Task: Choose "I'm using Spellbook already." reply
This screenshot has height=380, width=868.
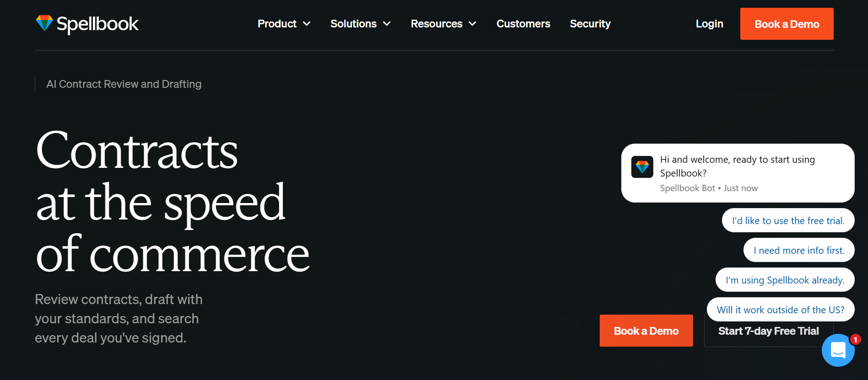Action: (x=785, y=280)
